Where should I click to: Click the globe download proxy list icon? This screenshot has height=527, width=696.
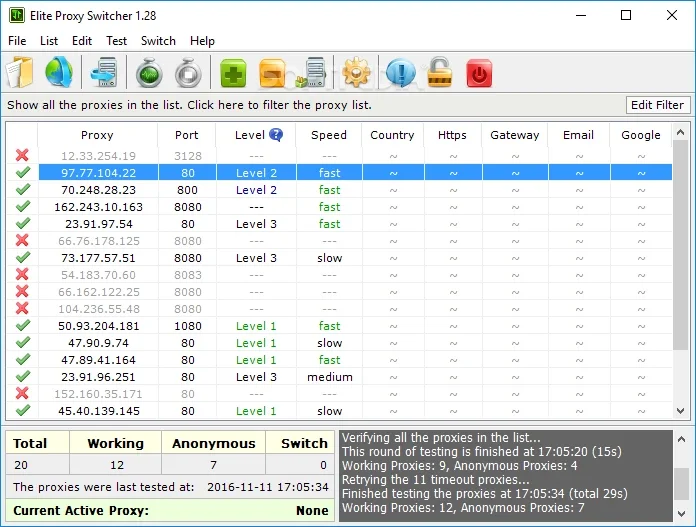pyautogui.click(x=59, y=72)
